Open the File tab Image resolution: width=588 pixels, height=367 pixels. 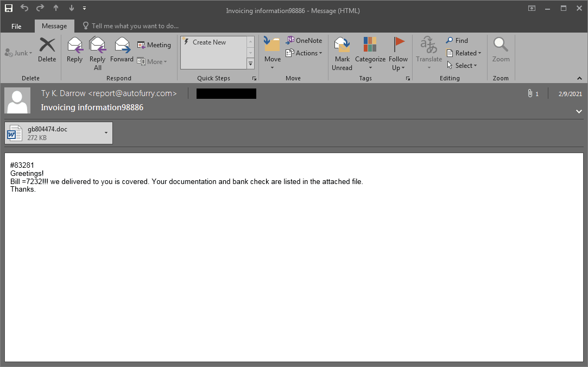pos(16,26)
